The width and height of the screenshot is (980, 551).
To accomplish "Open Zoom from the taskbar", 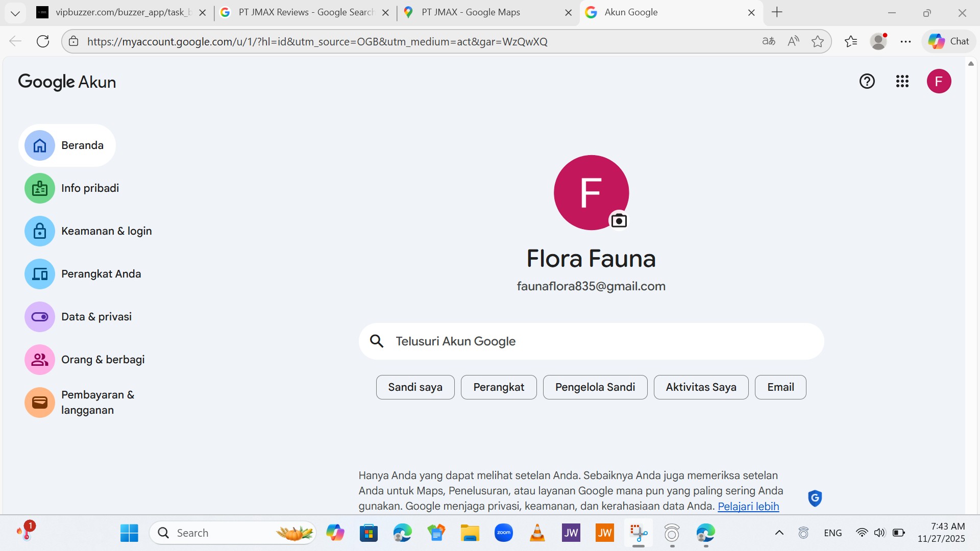I will coord(503,533).
